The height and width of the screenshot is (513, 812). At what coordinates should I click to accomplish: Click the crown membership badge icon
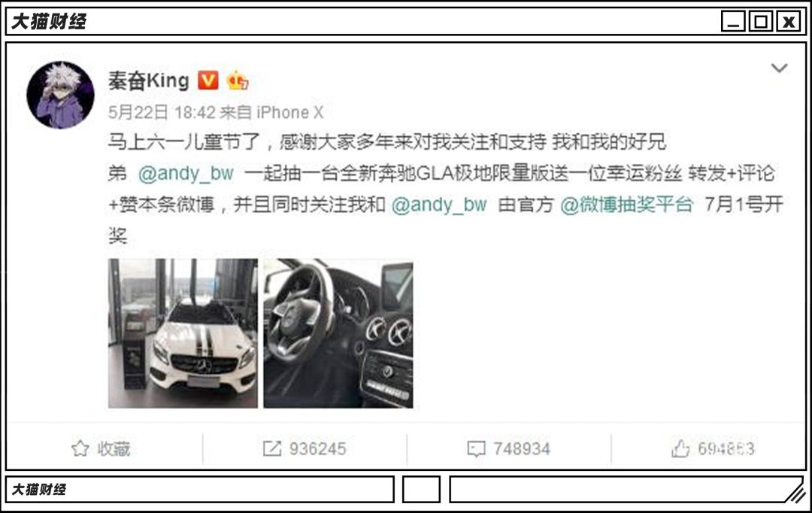coord(238,80)
